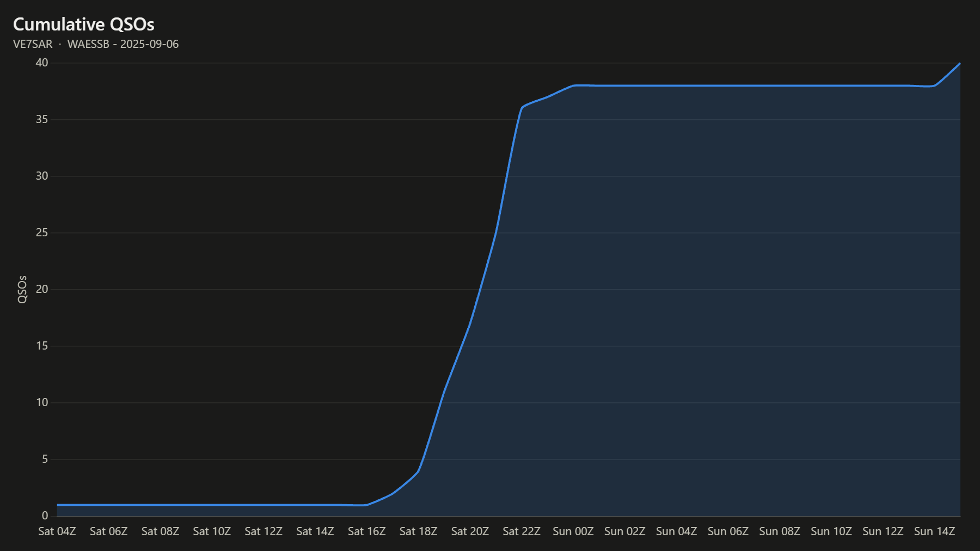The width and height of the screenshot is (980, 551).
Task: Click the 'Sat 06Z' x-axis label
Action: point(108,531)
